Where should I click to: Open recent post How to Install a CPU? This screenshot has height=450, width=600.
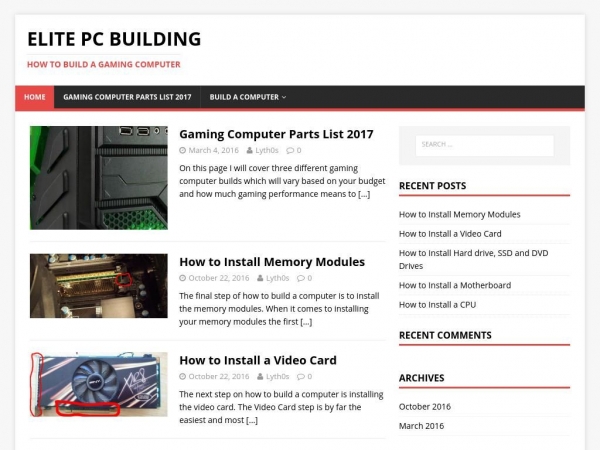pos(437,305)
